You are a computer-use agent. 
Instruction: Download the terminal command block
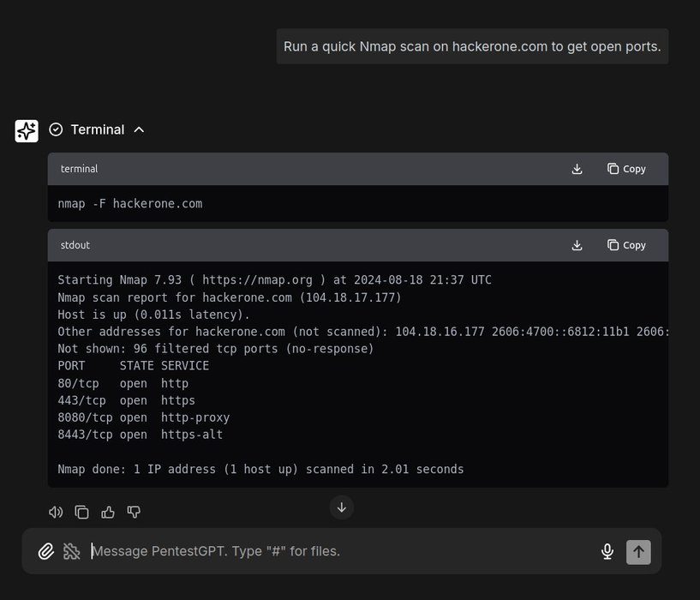pyautogui.click(x=577, y=169)
